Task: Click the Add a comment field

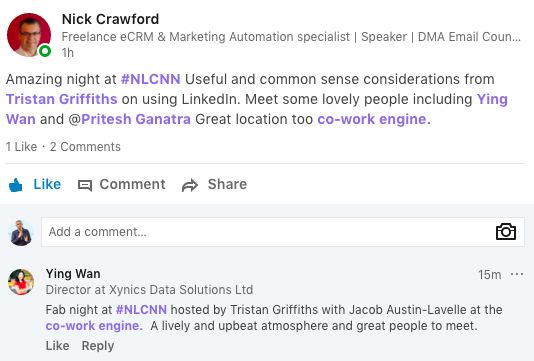Action: (x=283, y=232)
